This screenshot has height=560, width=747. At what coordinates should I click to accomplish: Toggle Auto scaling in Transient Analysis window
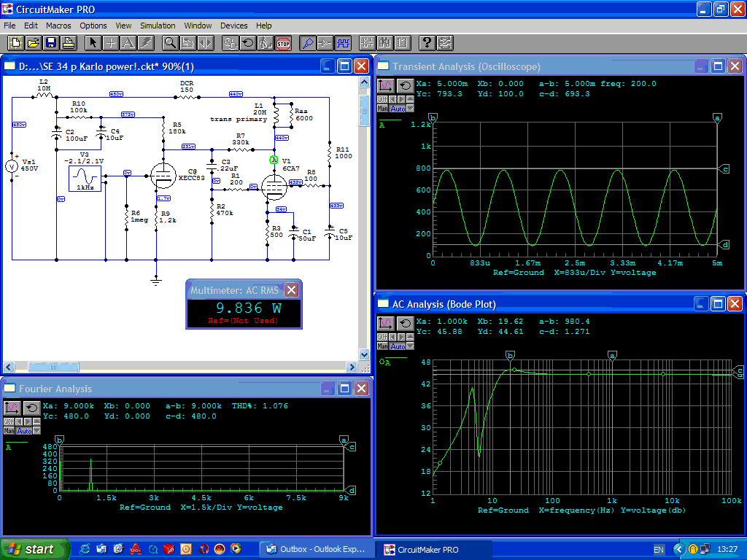[x=398, y=109]
